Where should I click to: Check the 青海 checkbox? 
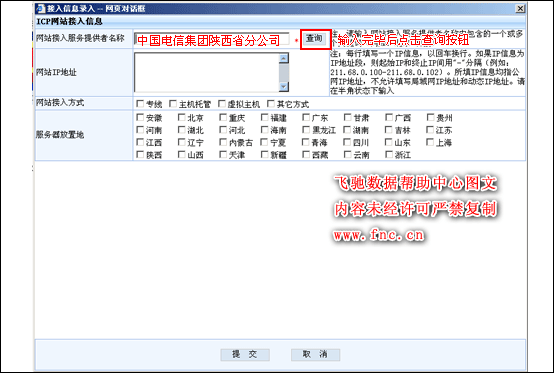click(x=306, y=142)
